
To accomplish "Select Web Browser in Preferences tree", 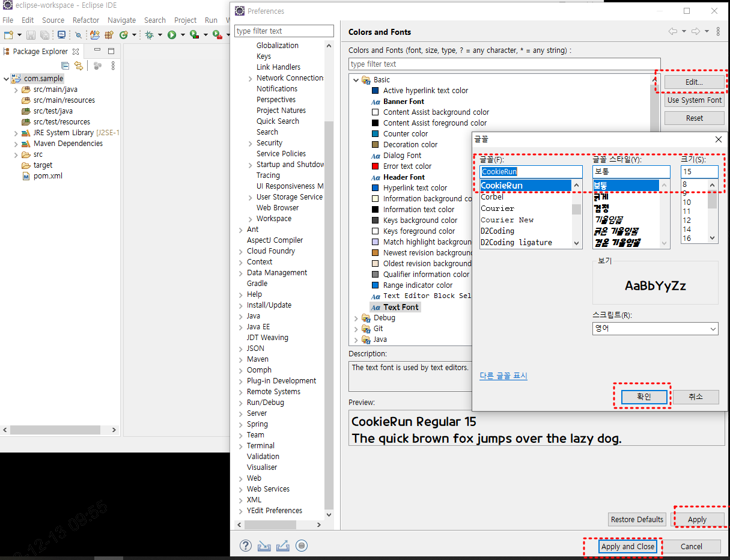I will pos(278,208).
